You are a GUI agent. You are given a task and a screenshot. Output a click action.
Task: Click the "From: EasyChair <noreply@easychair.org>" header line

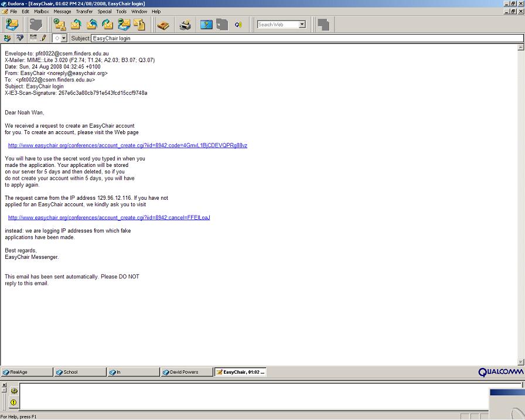(56, 73)
